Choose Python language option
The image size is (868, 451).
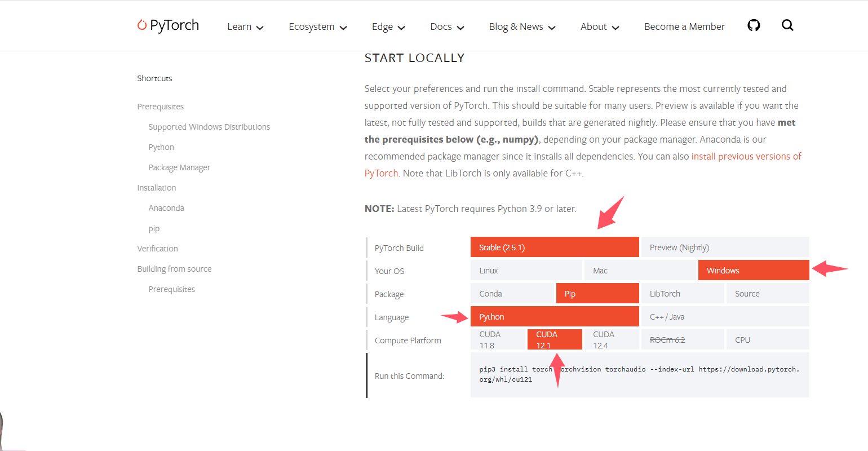[x=555, y=316]
